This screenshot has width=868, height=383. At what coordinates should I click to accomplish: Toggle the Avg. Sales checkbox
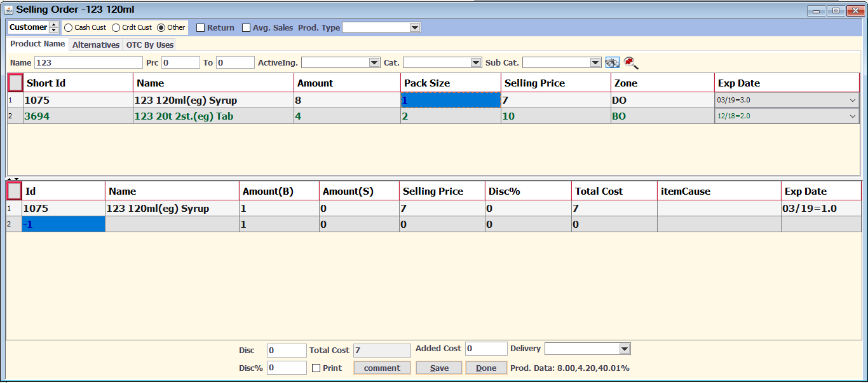247,27
